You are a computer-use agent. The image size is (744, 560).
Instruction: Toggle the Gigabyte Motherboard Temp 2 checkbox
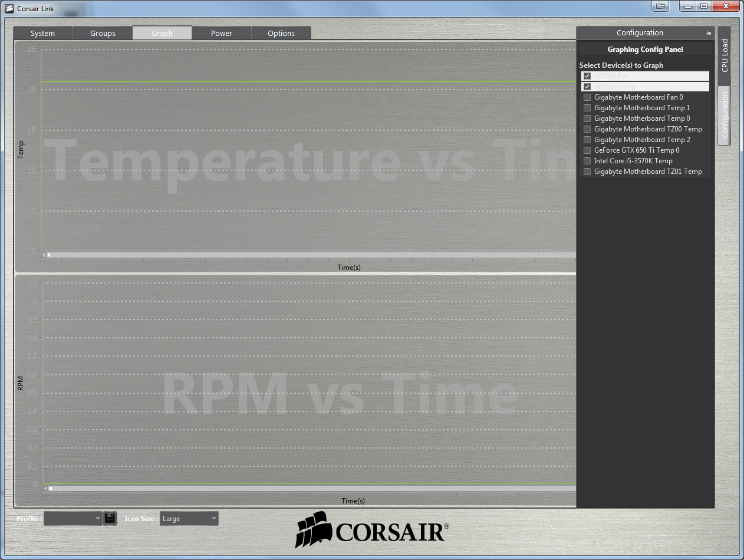click(x=587, y=140)
